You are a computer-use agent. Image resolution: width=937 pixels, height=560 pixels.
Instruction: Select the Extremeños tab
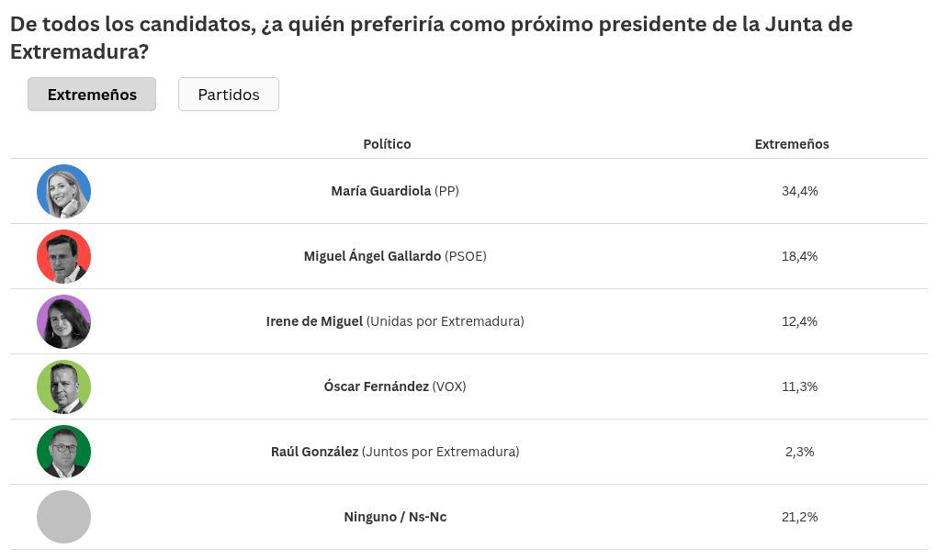point(92,95)
